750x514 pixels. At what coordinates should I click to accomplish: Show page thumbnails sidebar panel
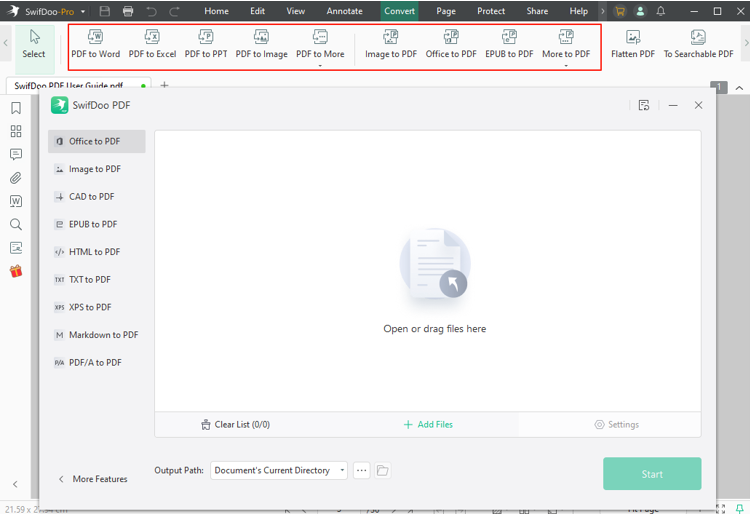(x=16, y=131)
